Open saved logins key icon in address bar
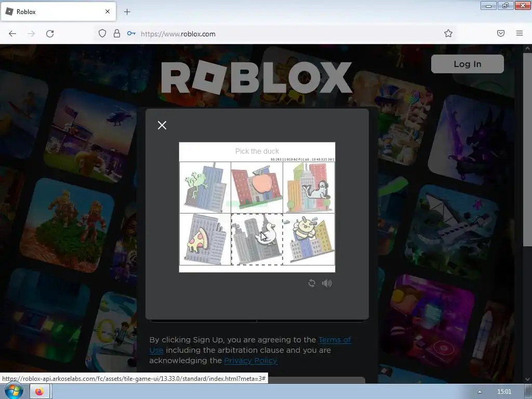Screen dimensions: 532x399 131,33
